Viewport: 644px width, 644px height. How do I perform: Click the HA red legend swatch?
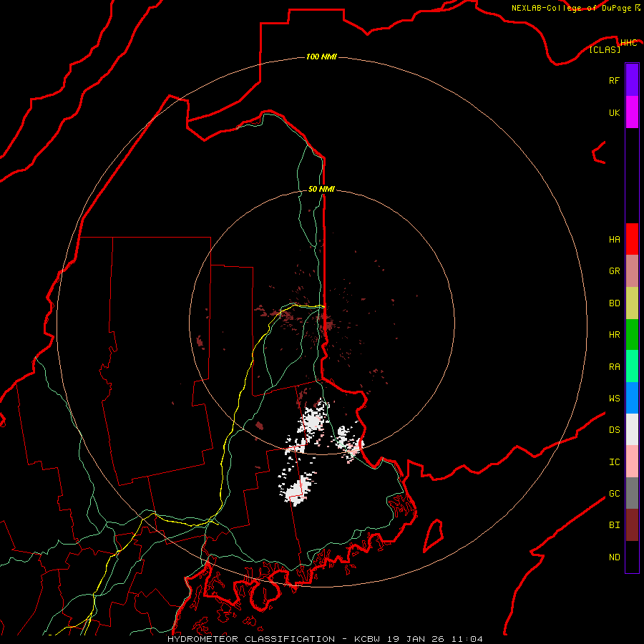(632, 239)
